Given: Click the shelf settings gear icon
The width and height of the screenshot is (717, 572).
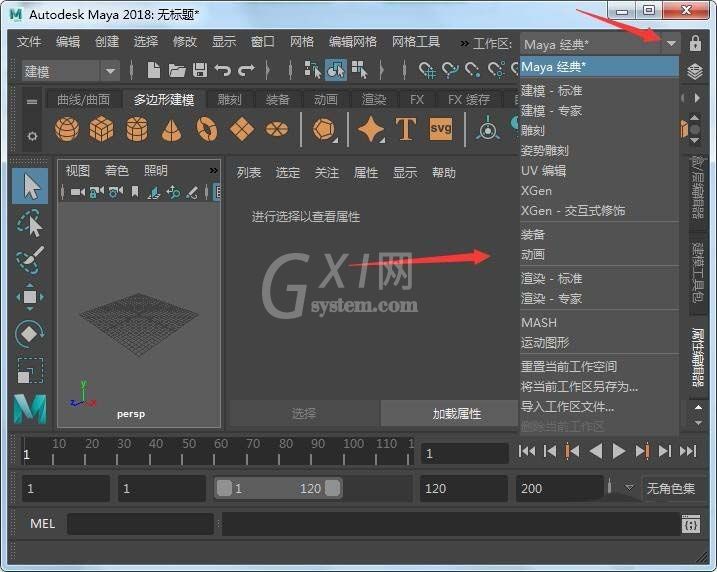Looking at the screenshot, I should 32,136.
